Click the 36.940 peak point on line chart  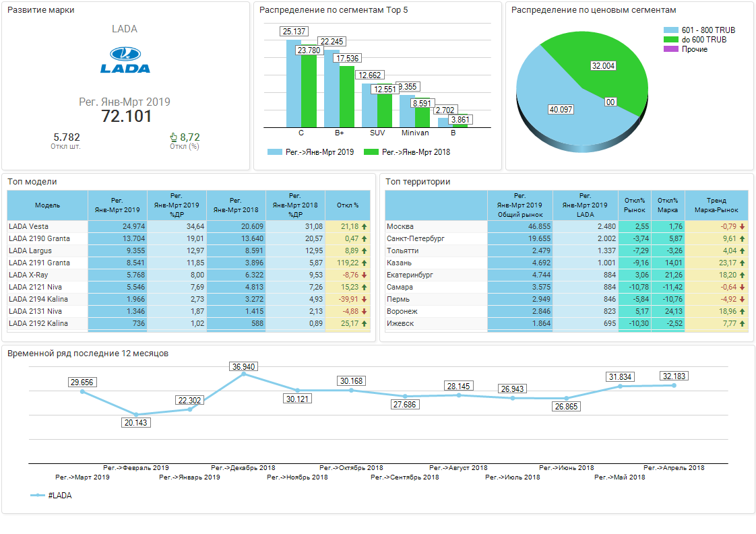click(243, 374)
